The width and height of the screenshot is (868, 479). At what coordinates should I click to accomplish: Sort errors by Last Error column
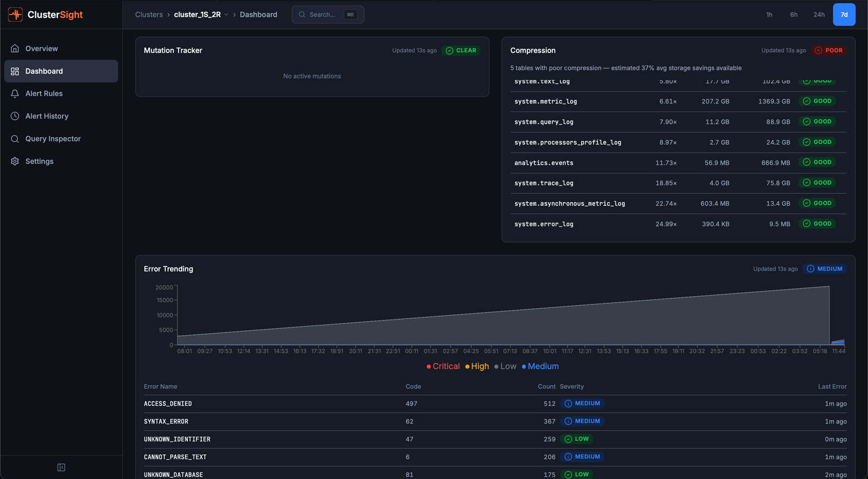click(x=832, y=387)
